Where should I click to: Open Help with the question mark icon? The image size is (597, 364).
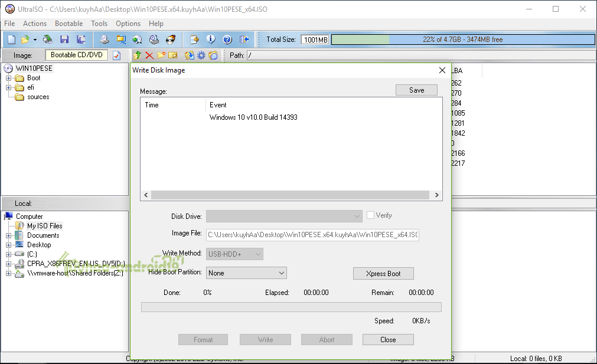click(227, 39)
